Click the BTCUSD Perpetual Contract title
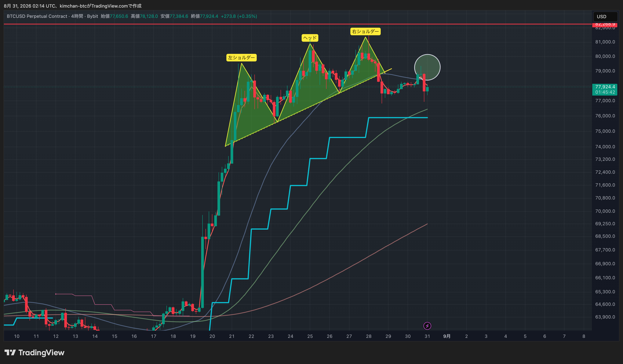 (37, 16)
